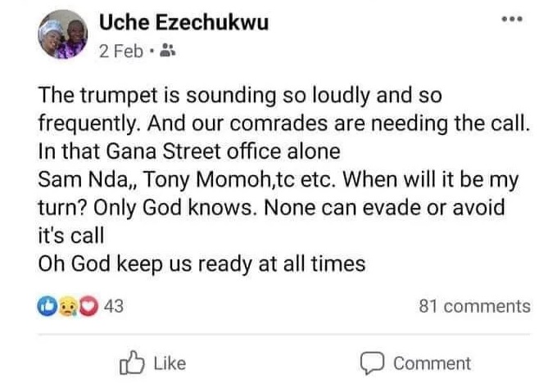This screenshot has width=548, height=392.
Task: View the 43 reactions count
Action: pyautogui.click(x=115, y=306)
